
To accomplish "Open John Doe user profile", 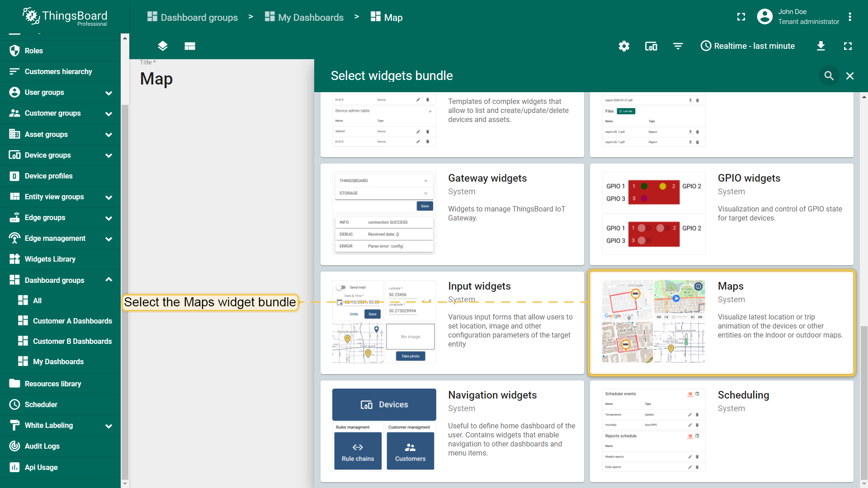I will click(x=798, y=17).
